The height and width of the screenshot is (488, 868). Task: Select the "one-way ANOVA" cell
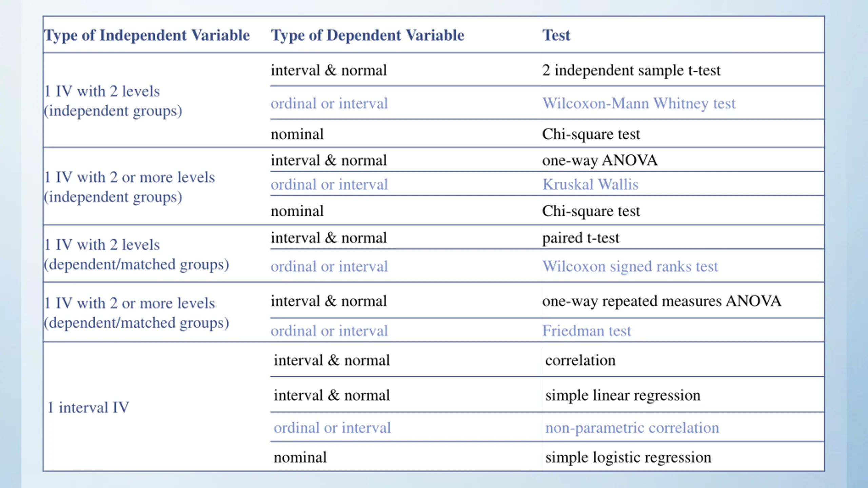pos(599,160)
